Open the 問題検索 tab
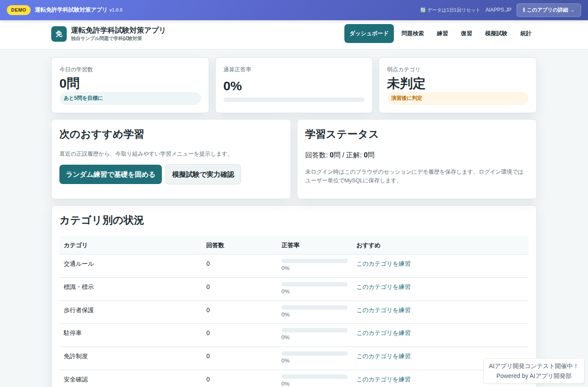 tap(413, 34)
